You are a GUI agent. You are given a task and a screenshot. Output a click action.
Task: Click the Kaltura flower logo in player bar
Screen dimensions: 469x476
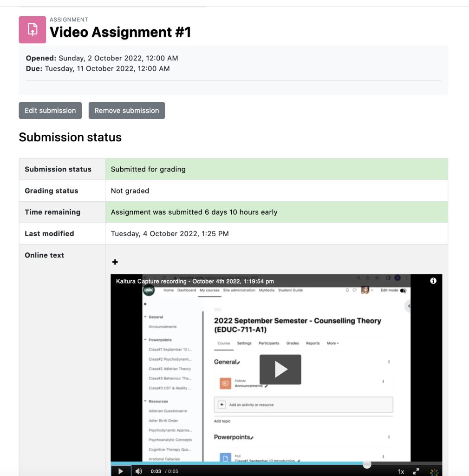(x=434, y=471)
